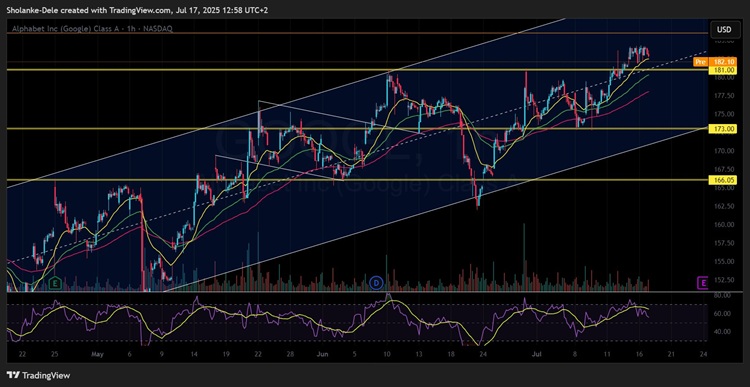750x387 pixels.
Task: Click the 10 date label on time axis
Action: click(x=387, y=354)
